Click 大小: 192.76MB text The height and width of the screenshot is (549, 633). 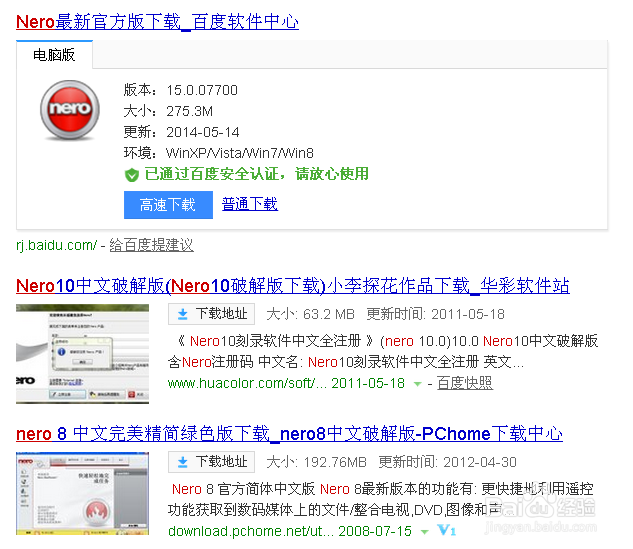tap(316, 462)
